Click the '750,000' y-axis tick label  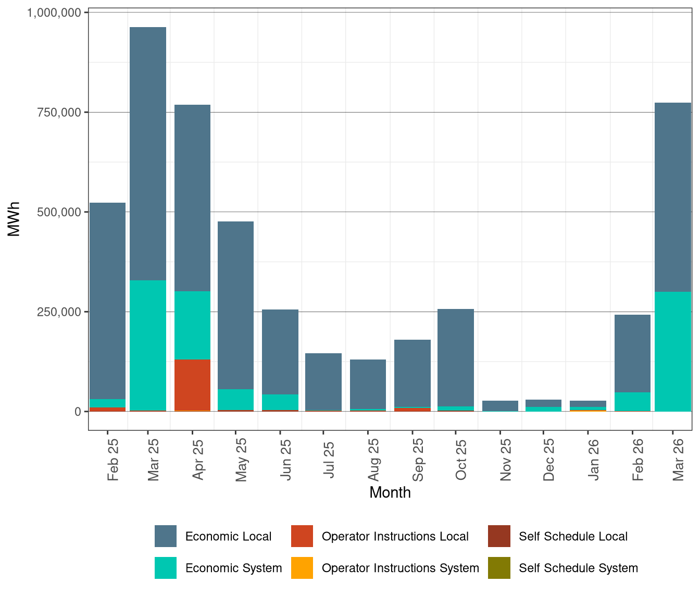(60, 112)
